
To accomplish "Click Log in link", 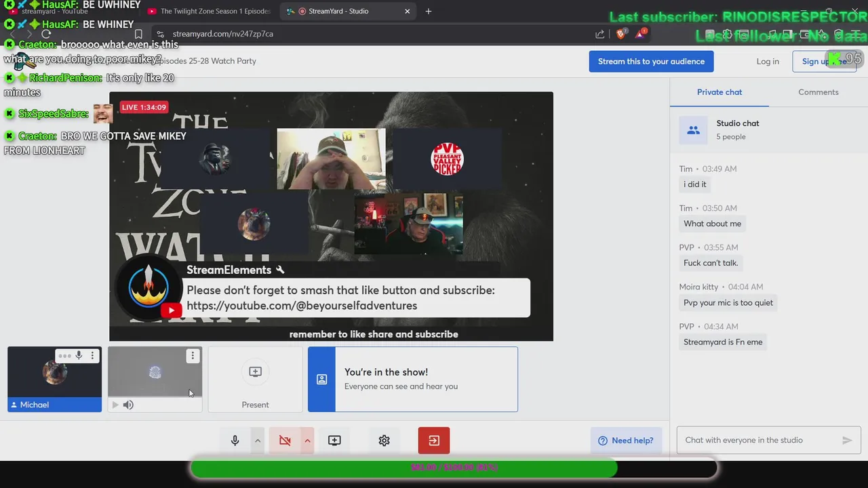I will click(x=768, y=61).
